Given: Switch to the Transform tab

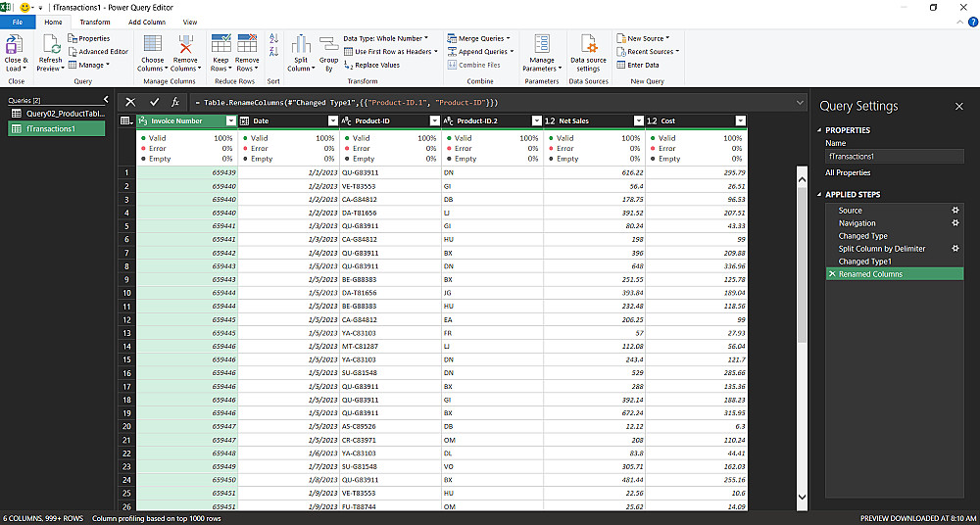Looking at the screenshot, I should [x=95, y=22].
